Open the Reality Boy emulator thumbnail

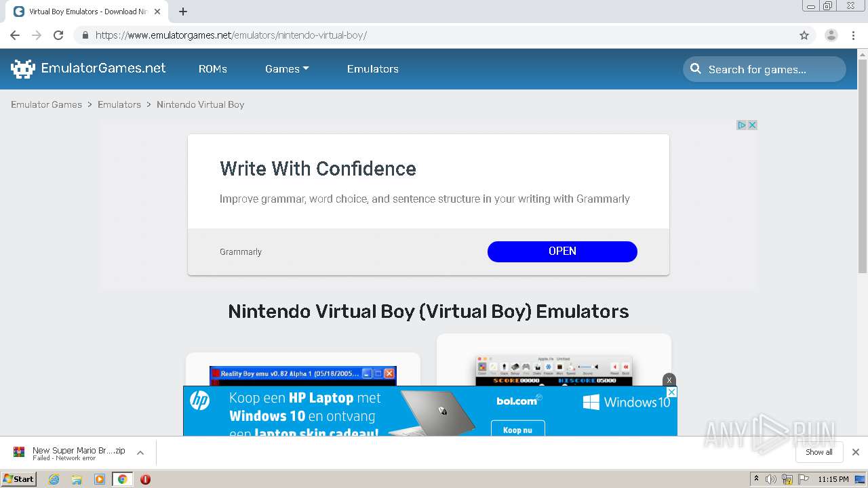303,376
